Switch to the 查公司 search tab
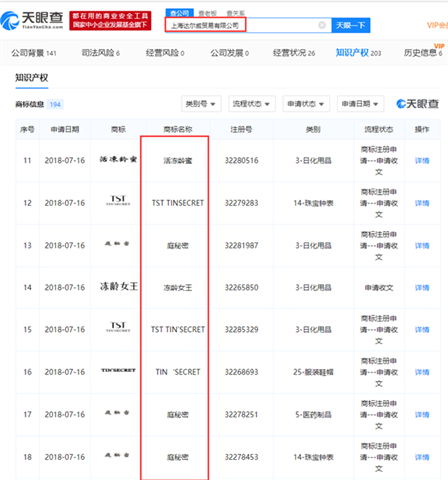Image resolution: width=448 pixels, height=480 pixels. [179, 13]
